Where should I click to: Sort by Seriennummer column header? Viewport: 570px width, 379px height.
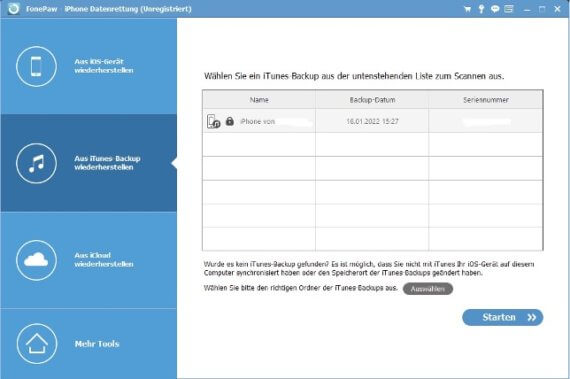tap(486, 100)
